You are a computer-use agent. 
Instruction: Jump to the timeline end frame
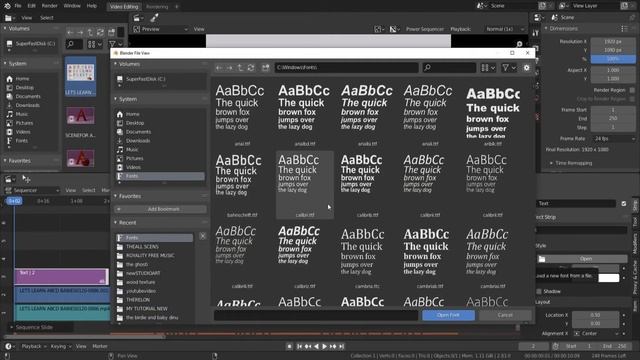(x=342, y=347)
